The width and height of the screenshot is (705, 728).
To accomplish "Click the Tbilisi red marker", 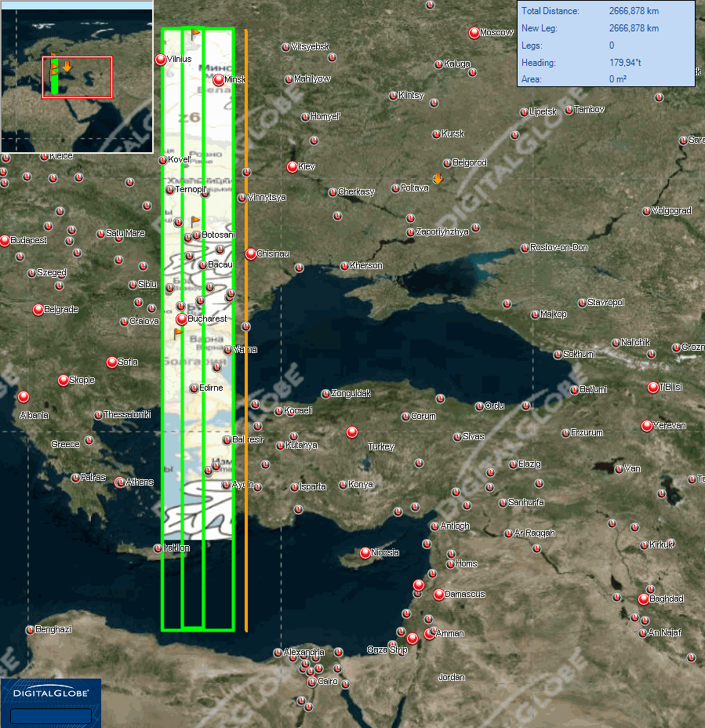I will tap(652, 387).
